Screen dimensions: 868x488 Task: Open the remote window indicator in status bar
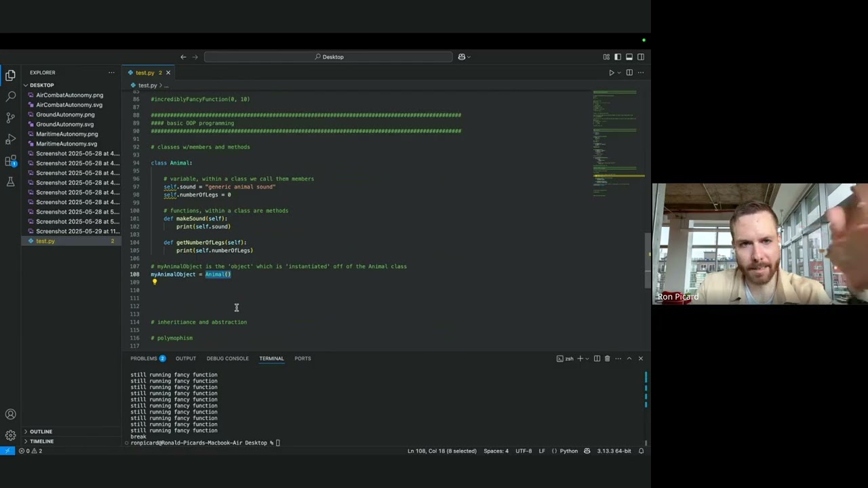click(x=7, y=451)
